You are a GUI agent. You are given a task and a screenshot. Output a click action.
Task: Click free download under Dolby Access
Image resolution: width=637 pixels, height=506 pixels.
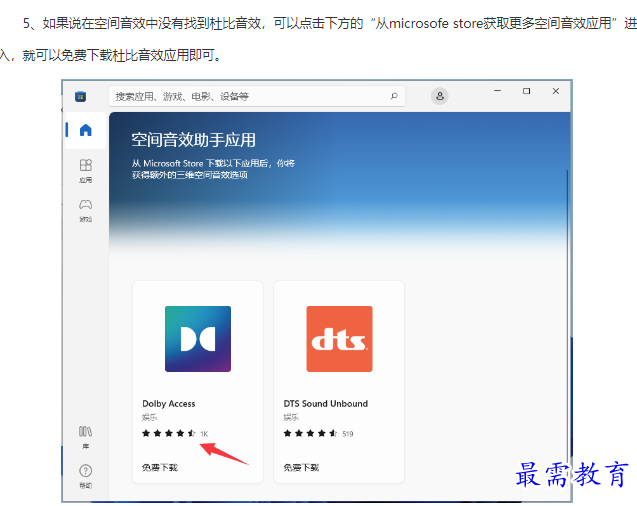(x=160, y=468)
